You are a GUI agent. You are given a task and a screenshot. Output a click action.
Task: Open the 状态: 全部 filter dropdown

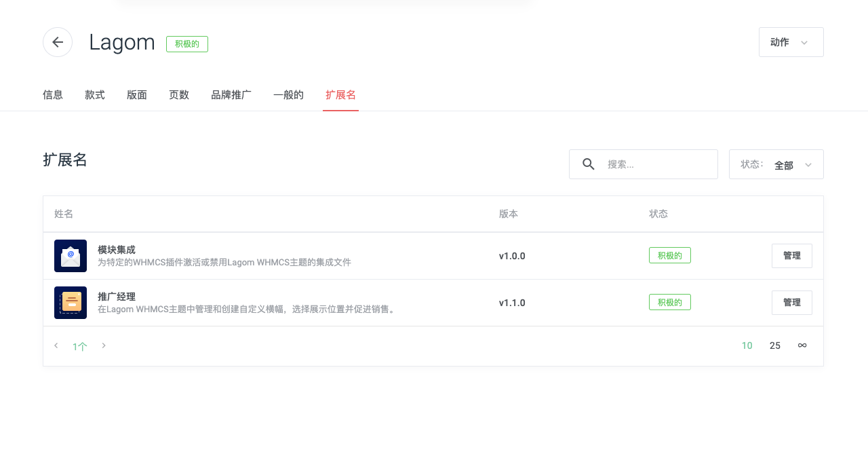click(776, 164)
